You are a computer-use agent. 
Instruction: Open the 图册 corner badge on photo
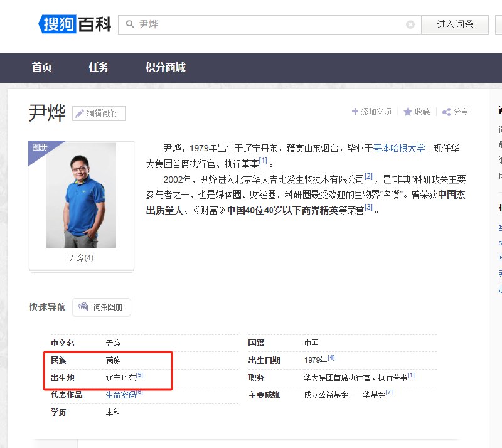[x=40, y=147]
